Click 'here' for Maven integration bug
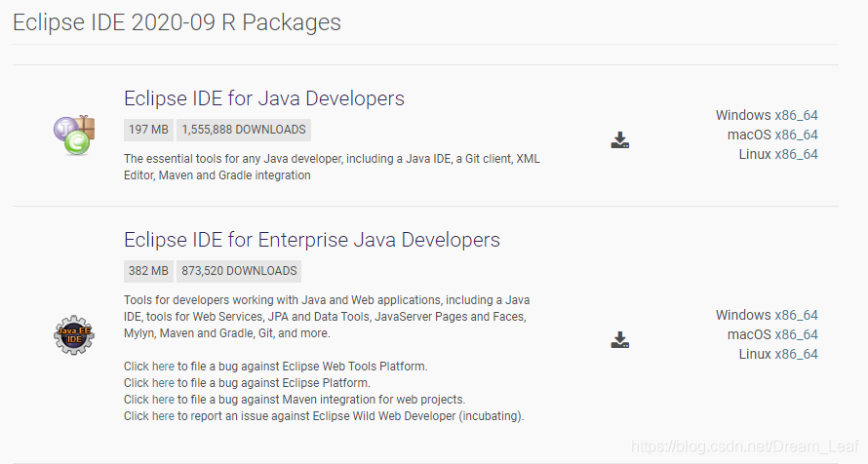 [163, 400]
